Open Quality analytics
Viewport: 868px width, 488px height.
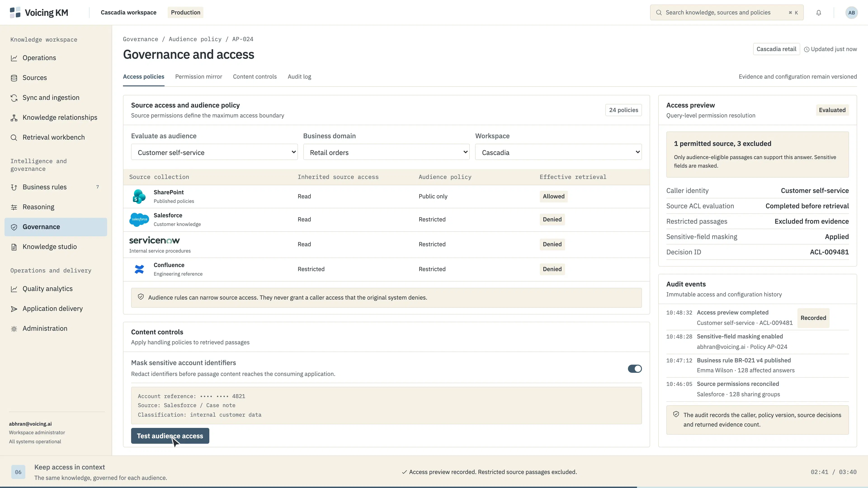coord(56,289)
